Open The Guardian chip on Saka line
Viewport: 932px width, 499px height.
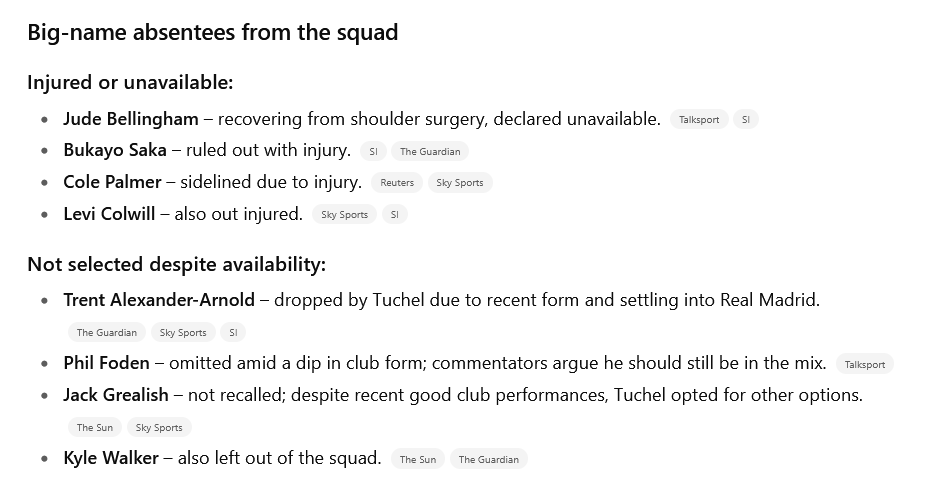(430, 151)
